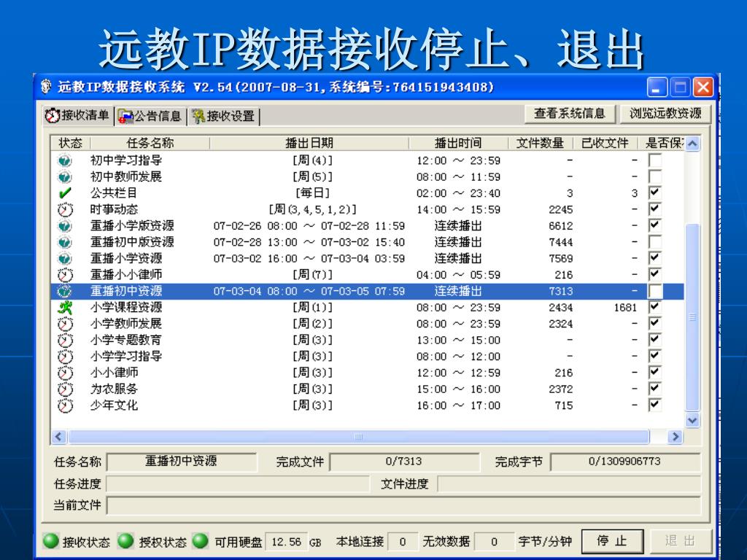Click status icon of 重播小学资源 row
The height and width of the screenshot is (560, 747).
pyautogui.click(x=65, y=259)
